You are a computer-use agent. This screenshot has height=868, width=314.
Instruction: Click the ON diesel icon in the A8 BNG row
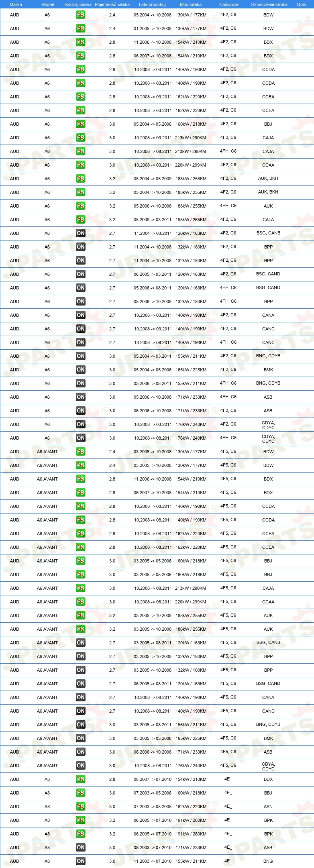click(80, 861)
